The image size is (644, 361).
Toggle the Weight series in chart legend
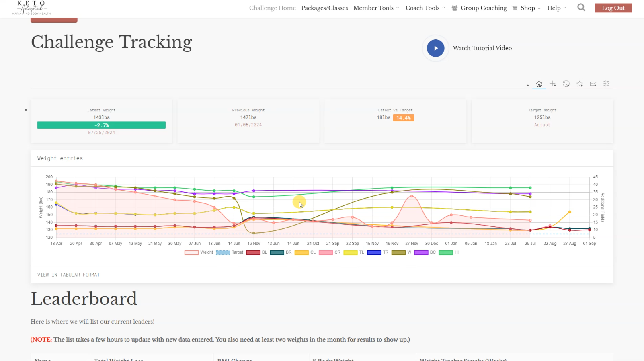click(x=191, y=253)
